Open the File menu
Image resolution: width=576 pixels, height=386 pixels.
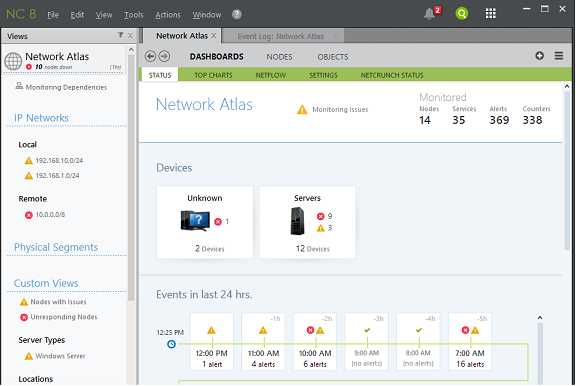[53, 15]
